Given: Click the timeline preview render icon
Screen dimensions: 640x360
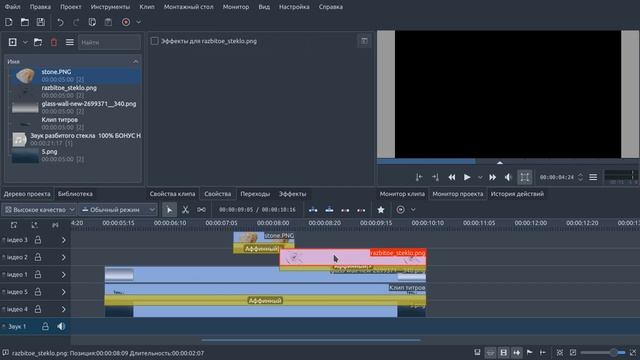Looking at the screenshot, I should tap(400, 210).
